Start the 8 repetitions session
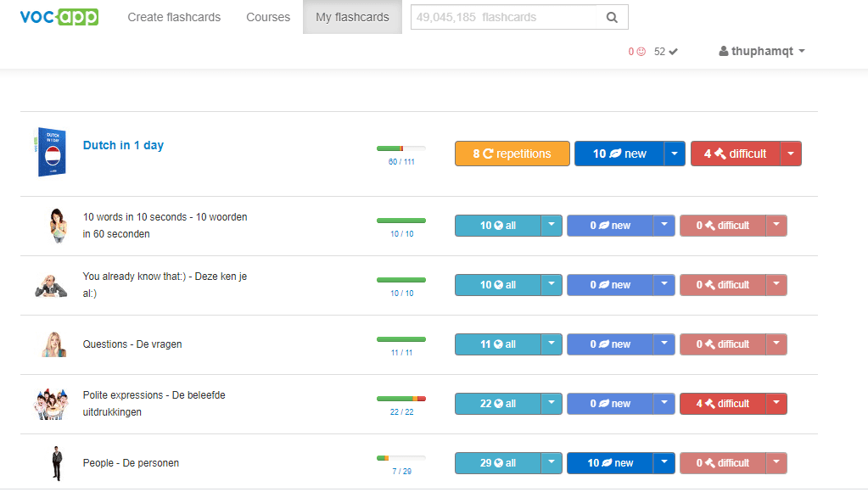The width and height of the screenshot is (868, 492). click(512, 154)
